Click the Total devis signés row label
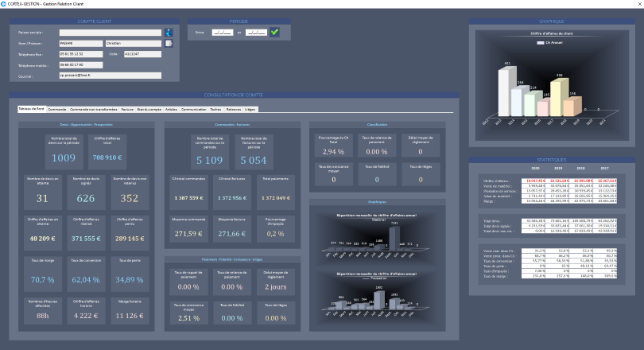 (x=498, y=226)
